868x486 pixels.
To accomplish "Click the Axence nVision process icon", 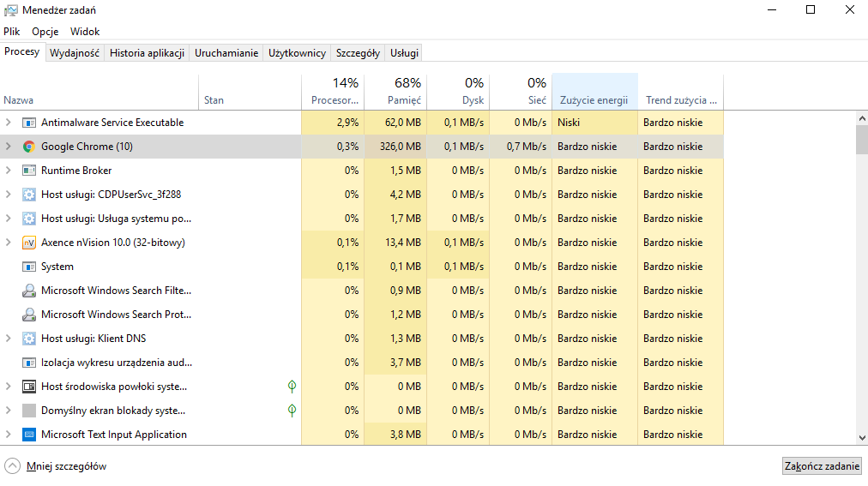I will pyautogui.click(x=29, y=243).
